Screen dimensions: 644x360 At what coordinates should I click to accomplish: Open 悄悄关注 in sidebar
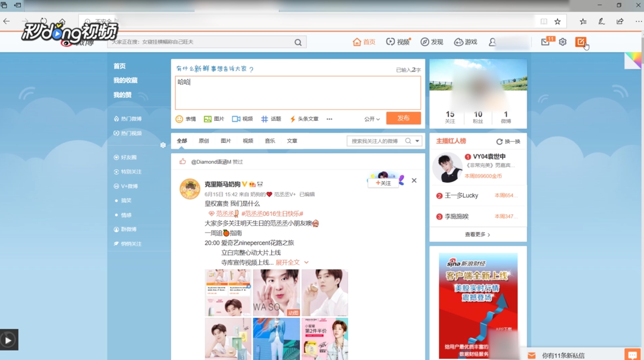128,244
